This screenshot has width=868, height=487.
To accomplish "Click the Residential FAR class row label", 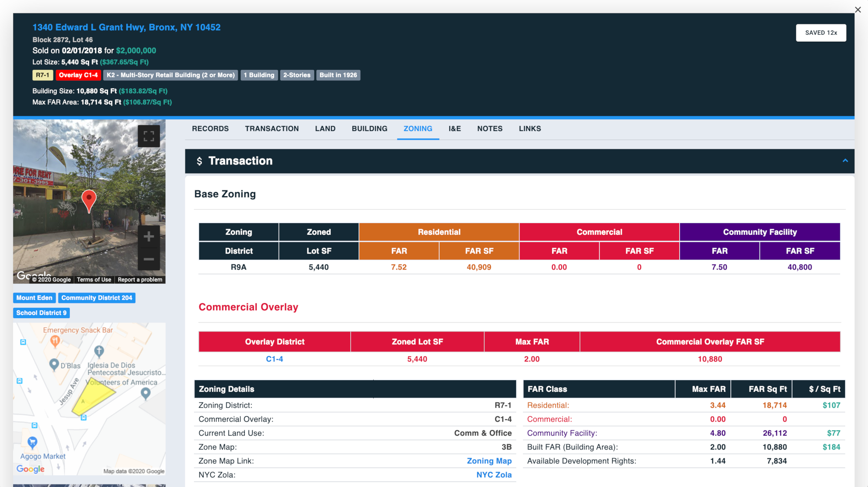I will point(548,405).
